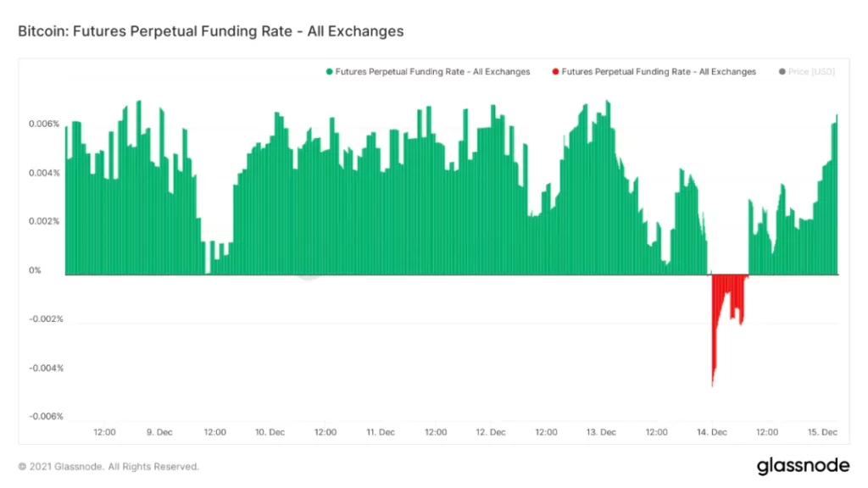The image size is (868, 488).
Task: Click the 12. Dec date label
Action: [x=491, y=432]
